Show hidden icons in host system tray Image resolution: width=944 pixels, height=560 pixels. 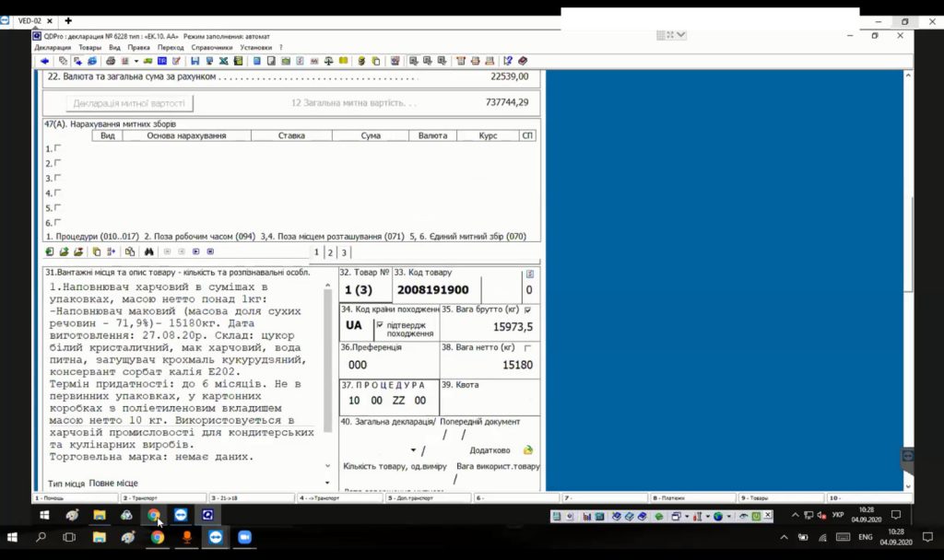click(x=784, y=537)
